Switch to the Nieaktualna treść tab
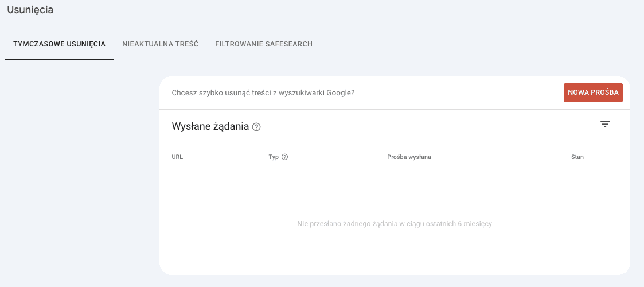 [161, 44]
